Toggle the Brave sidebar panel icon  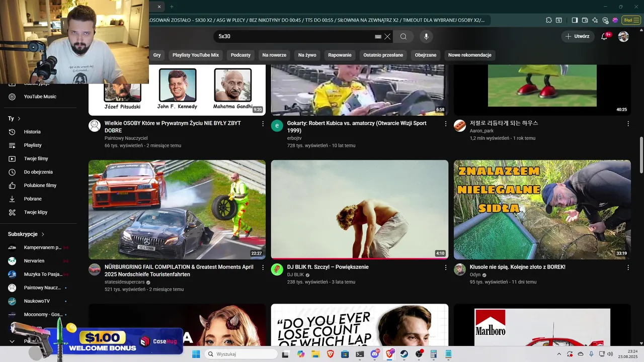[575, 20]
